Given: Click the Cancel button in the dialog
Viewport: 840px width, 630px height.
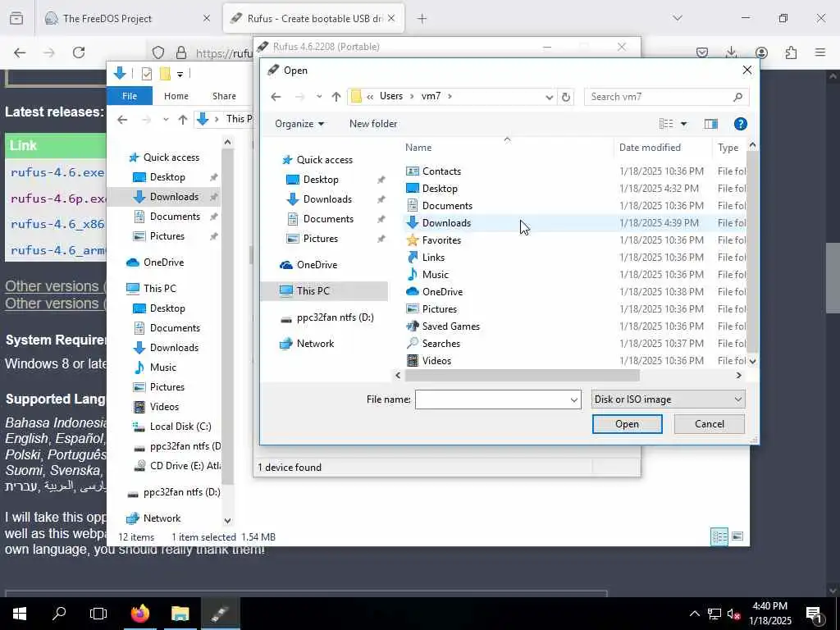Looking at the screenshot, I should (x=710, y=424).
